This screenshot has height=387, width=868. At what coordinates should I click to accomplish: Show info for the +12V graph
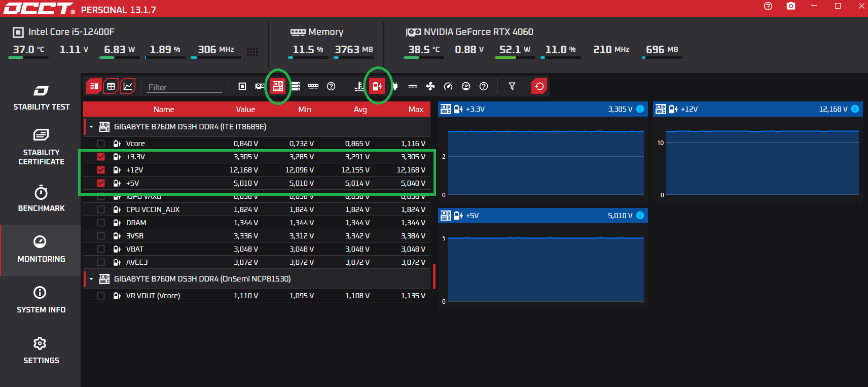point(855,109)
